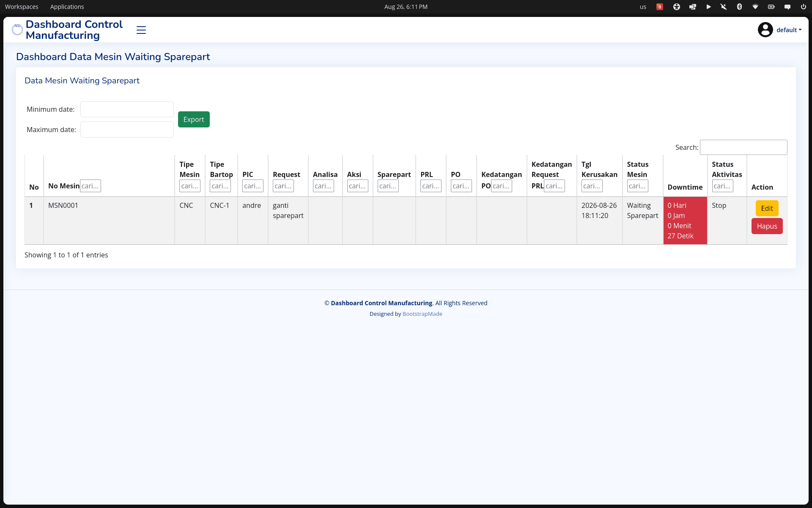812x508 pixels.
Task: Open the Applications menu
Action: (67, 7)
